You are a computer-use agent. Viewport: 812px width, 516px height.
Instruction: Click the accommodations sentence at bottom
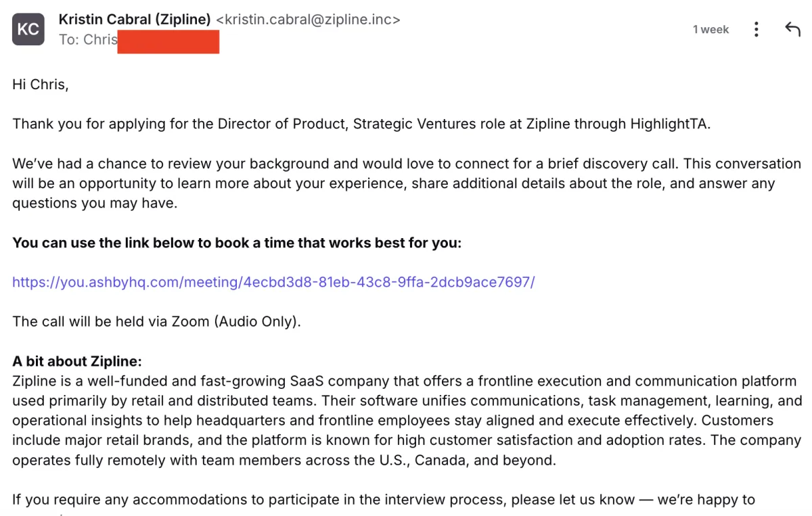point(384,500)
